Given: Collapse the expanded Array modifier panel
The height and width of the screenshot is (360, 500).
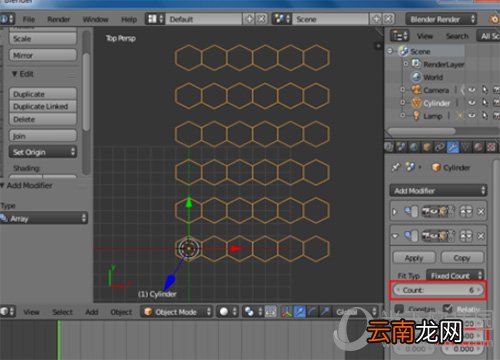Looking at the screenshot, I should point(395,236).
